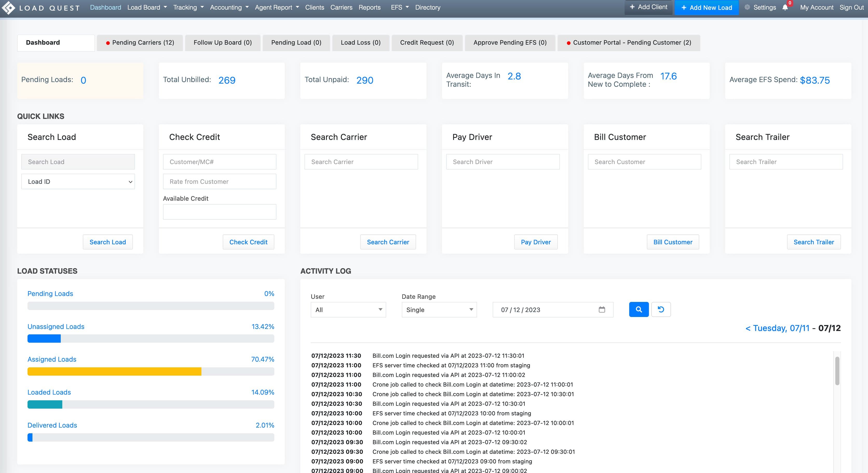This screenshot has width=868, height=473.
Task: Open the Directory page
Action: click(428, 8)
